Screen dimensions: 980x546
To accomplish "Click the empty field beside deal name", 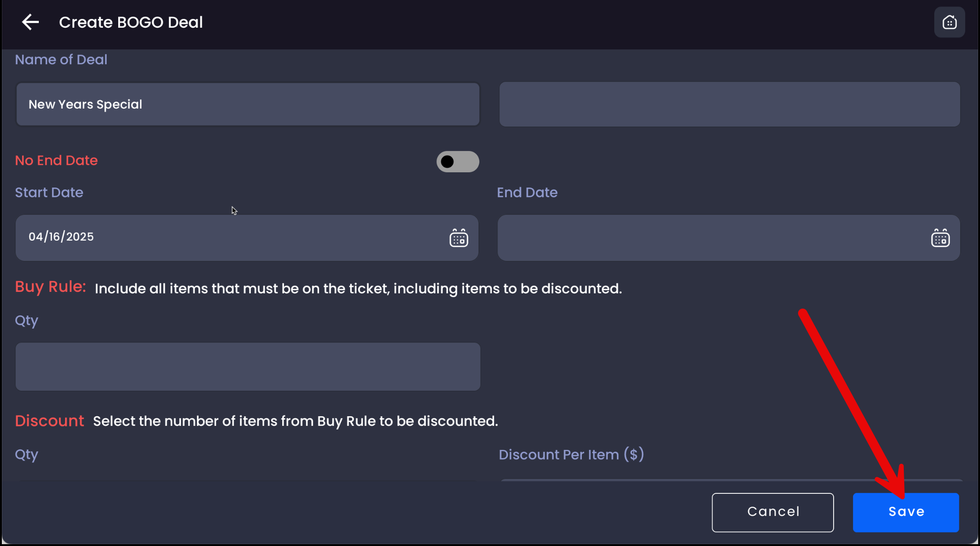I will point(729,104).
